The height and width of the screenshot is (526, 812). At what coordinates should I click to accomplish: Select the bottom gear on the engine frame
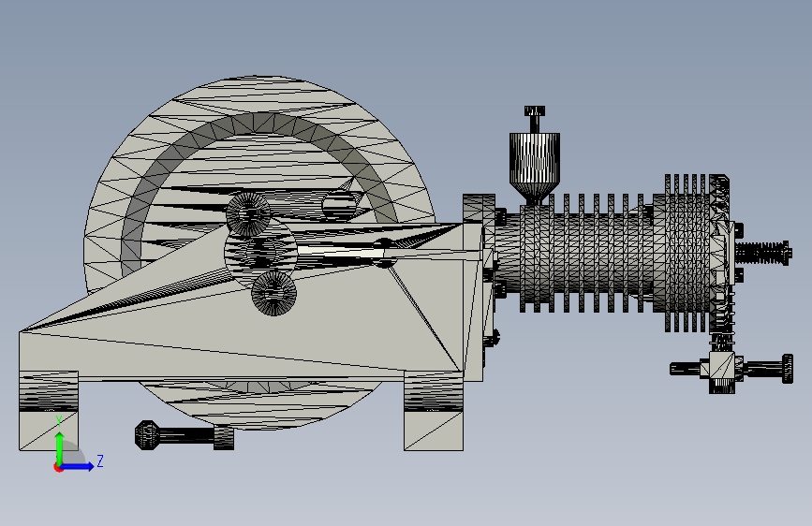(x=274, y=293)
